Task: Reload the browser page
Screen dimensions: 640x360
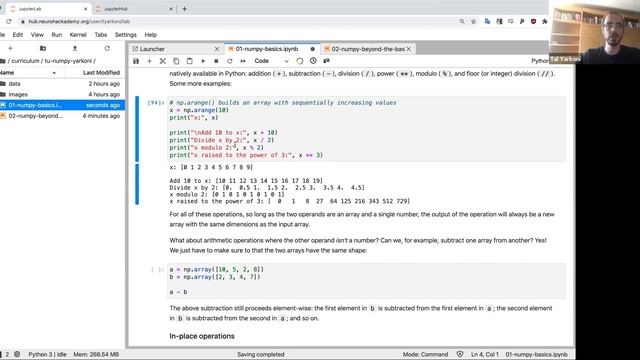Action: [9, 21]
